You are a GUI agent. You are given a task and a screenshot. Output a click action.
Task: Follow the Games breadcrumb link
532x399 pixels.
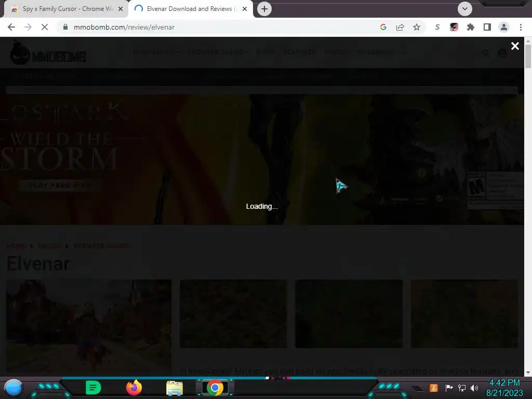pyautogui.click(x=49, y=246)
